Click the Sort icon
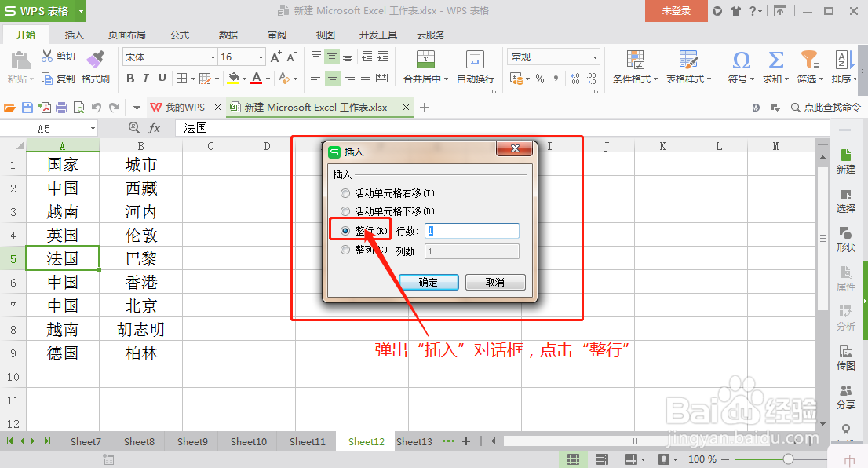Image resolution: width=868 pixels, height=468 pixels. click(x=843, y=59)
